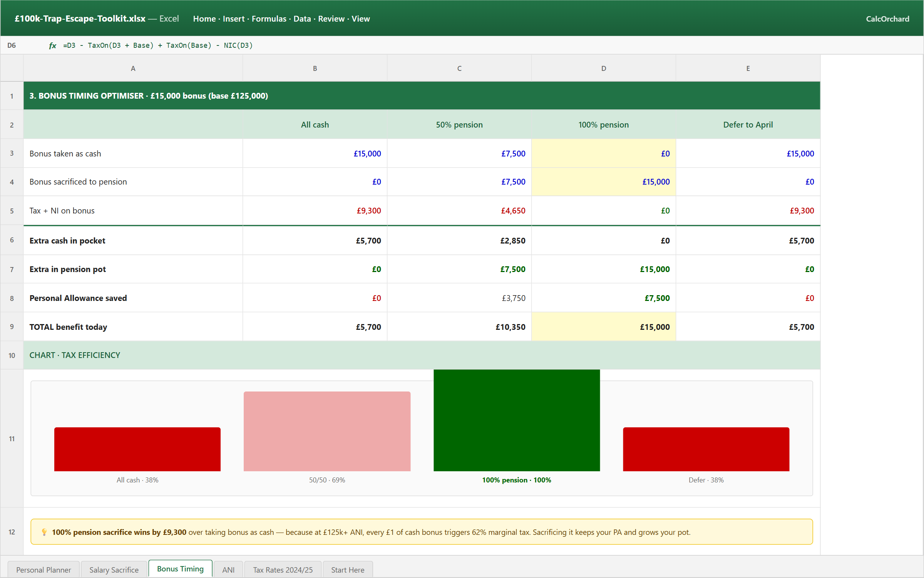Open the Home menu

[204, 18]
